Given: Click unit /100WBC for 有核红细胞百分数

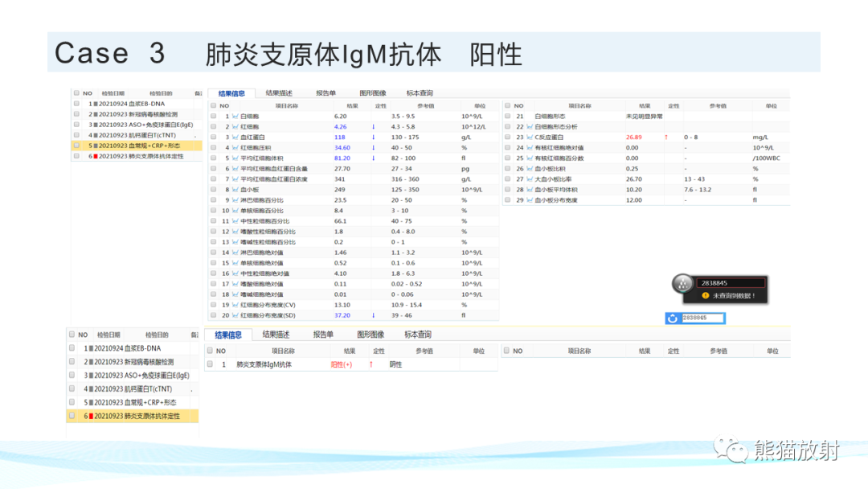Looking at the screenshot, I should [x=766, y=158].
